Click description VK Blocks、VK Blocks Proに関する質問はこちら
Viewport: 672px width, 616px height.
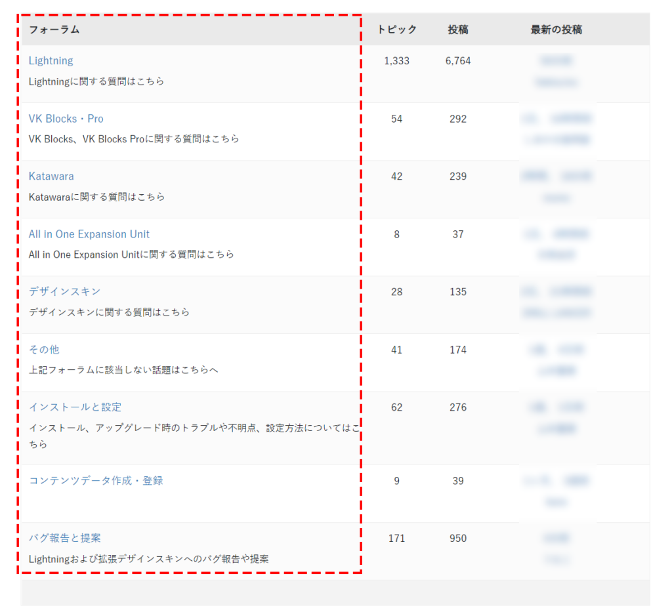point(134,139)
